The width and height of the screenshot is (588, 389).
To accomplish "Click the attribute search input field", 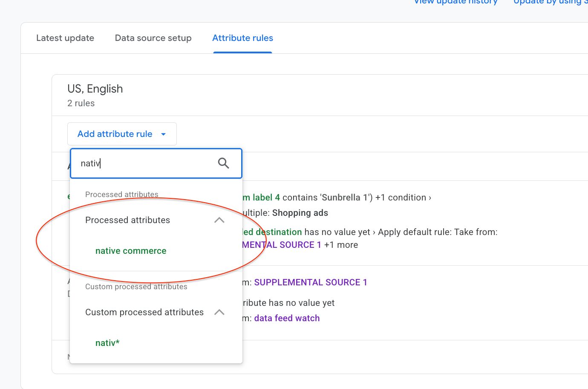I will (156, 163).
